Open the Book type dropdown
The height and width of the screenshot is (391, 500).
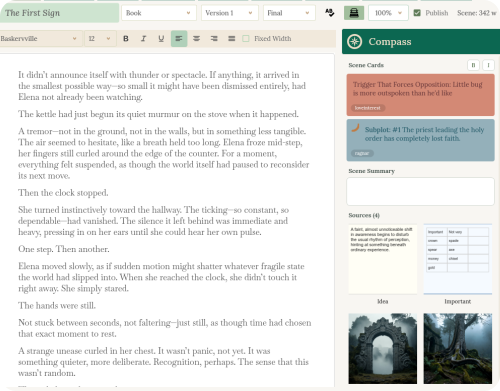pos(159,13)
